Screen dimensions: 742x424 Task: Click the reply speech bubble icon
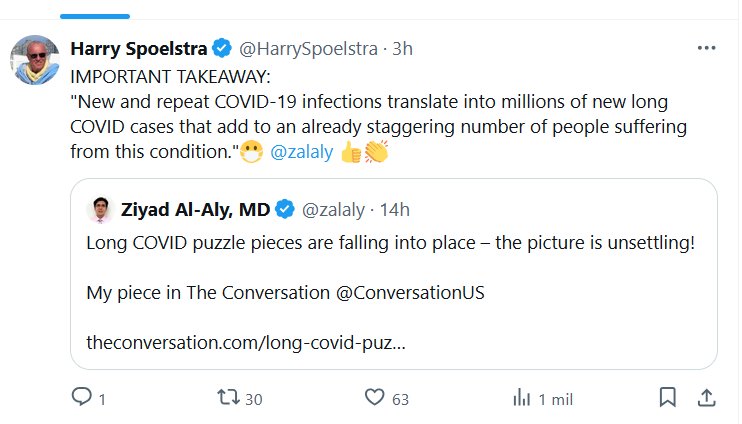(x=82, y=398)
